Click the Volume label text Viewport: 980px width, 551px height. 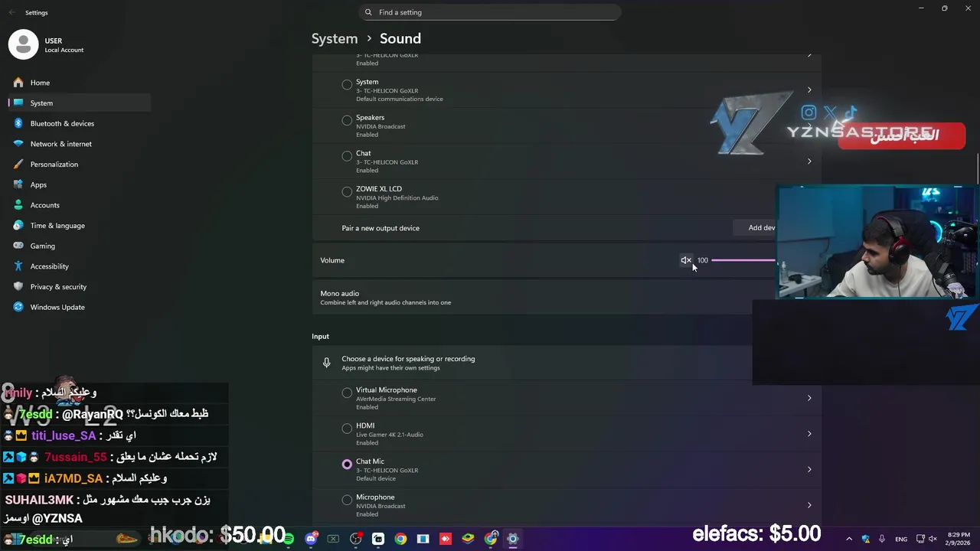[x=332, y=260]
